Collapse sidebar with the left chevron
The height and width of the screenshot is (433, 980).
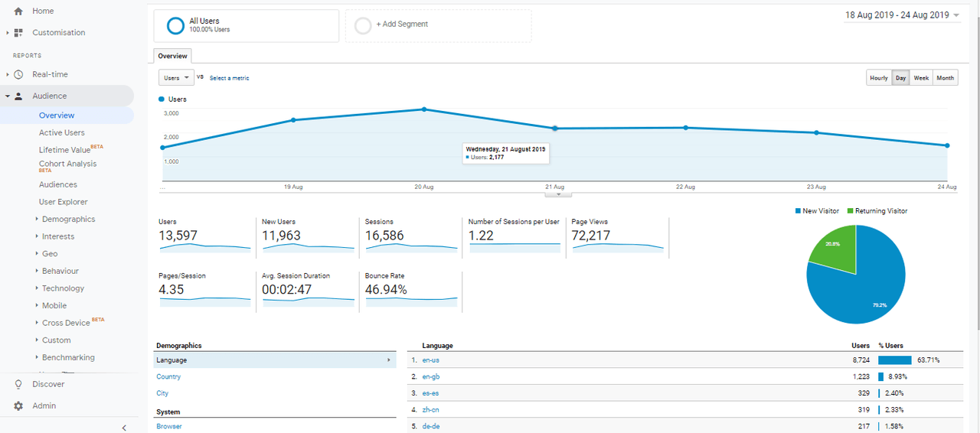(x=124, y=428)
